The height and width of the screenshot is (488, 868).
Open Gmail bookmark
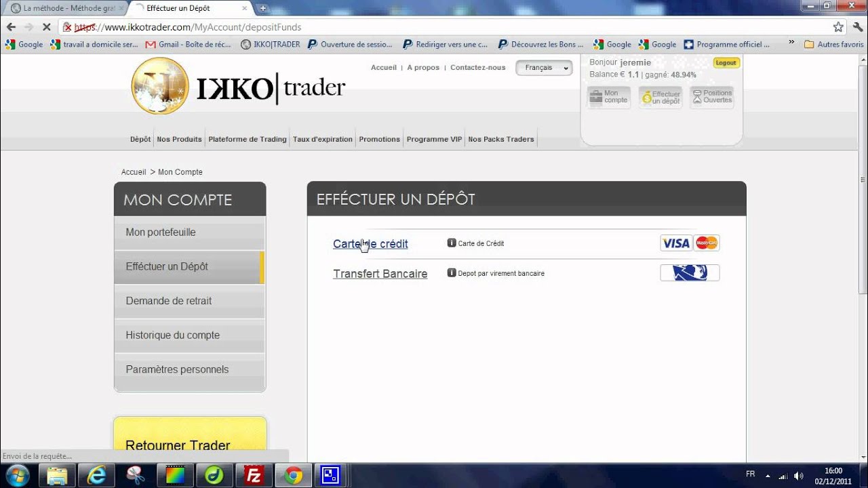pyautogui.click(x=189, y=44)
